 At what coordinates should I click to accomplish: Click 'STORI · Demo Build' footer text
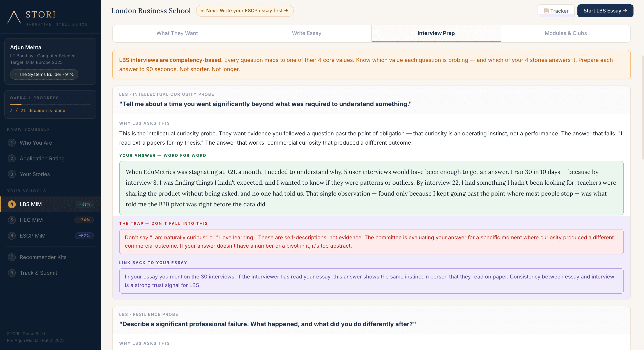pos(26,334)
